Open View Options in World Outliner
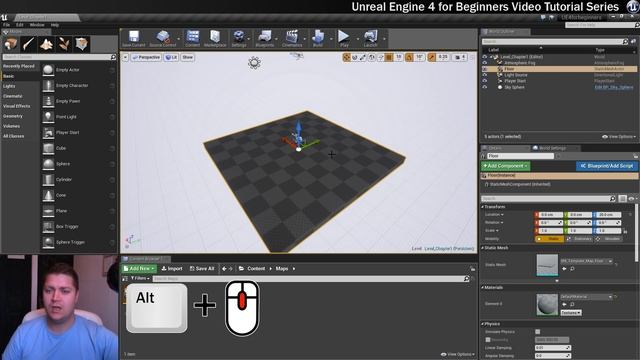This screenshot has height=360, width=640. click(x=619, y=137)
